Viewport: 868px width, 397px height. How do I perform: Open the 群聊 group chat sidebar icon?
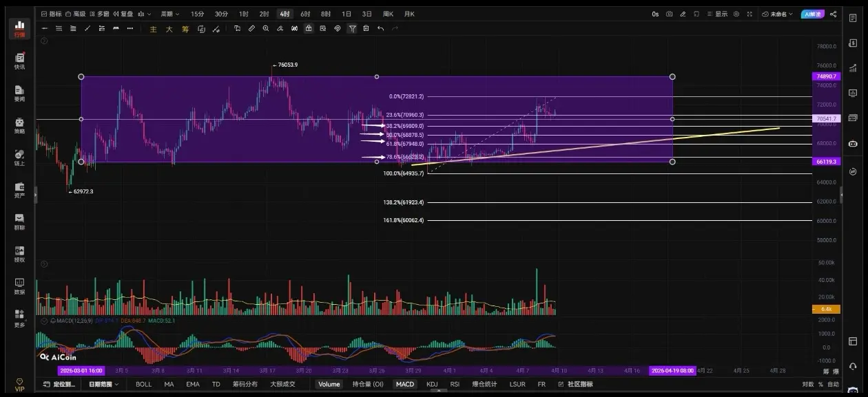coord(19,222)
